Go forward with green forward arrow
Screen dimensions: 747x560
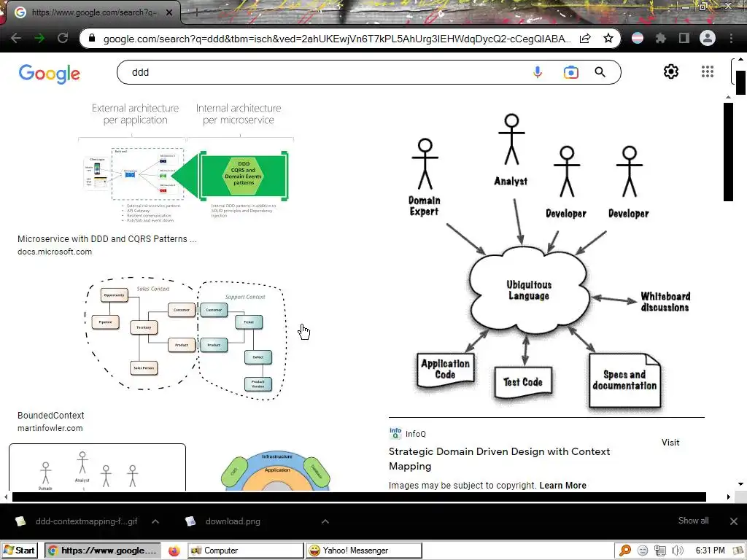click(39, 38)
